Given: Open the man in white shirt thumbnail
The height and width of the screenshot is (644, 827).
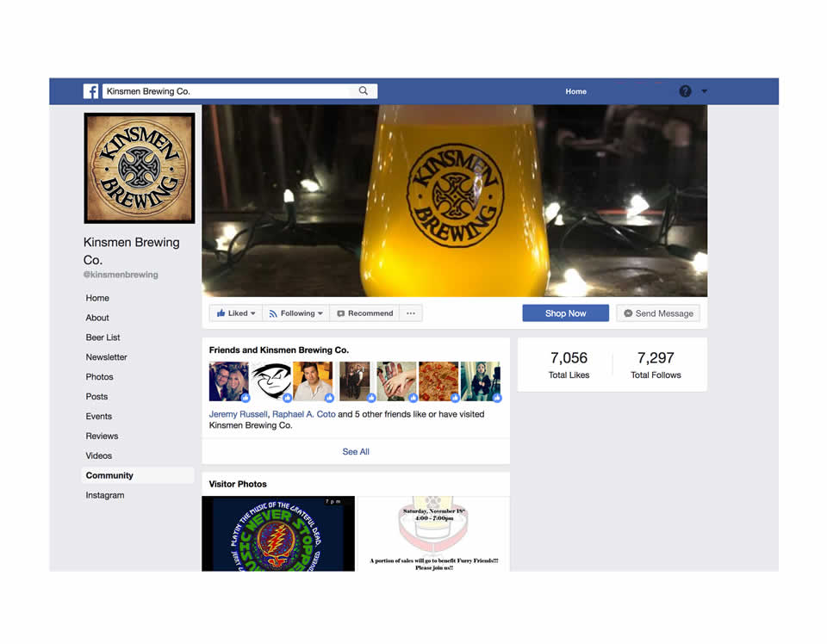Looking at the screenshot, I should coord(313,381).
